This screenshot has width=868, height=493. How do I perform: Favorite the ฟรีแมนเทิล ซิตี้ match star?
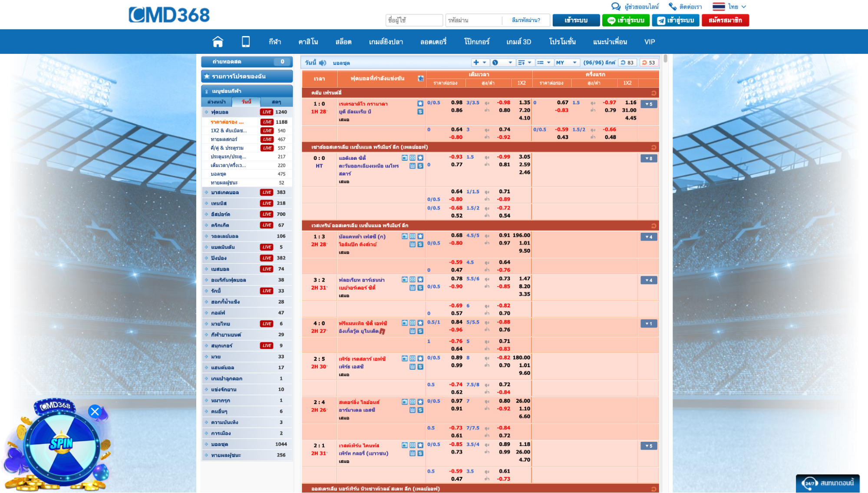(420, 323)
